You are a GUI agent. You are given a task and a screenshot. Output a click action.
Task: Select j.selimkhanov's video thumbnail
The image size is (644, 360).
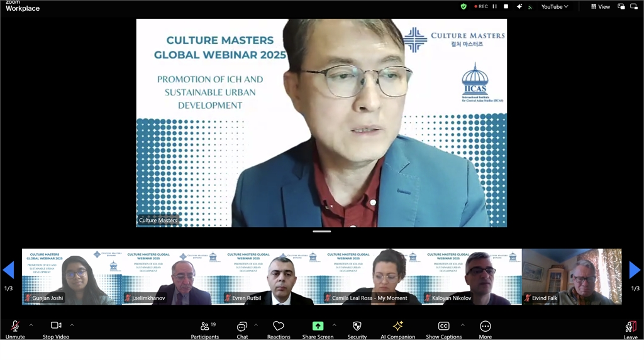pos(172,276)
